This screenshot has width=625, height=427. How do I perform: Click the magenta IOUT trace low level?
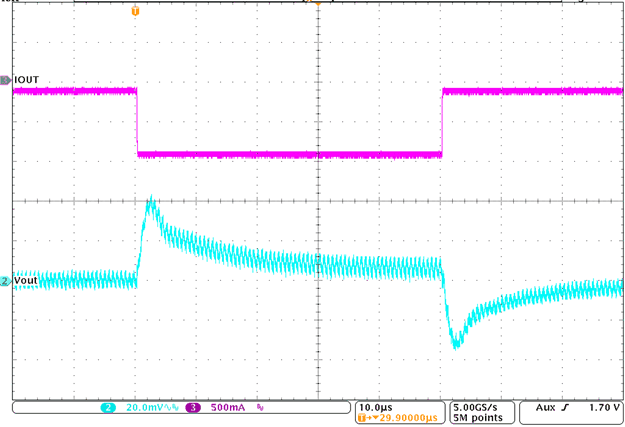[x=290, y=154]
